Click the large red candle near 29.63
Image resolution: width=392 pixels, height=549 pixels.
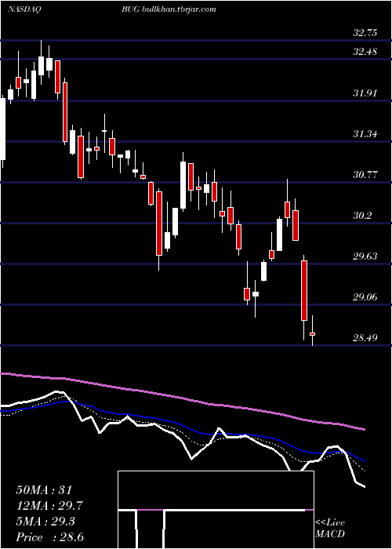coord(304,291)
